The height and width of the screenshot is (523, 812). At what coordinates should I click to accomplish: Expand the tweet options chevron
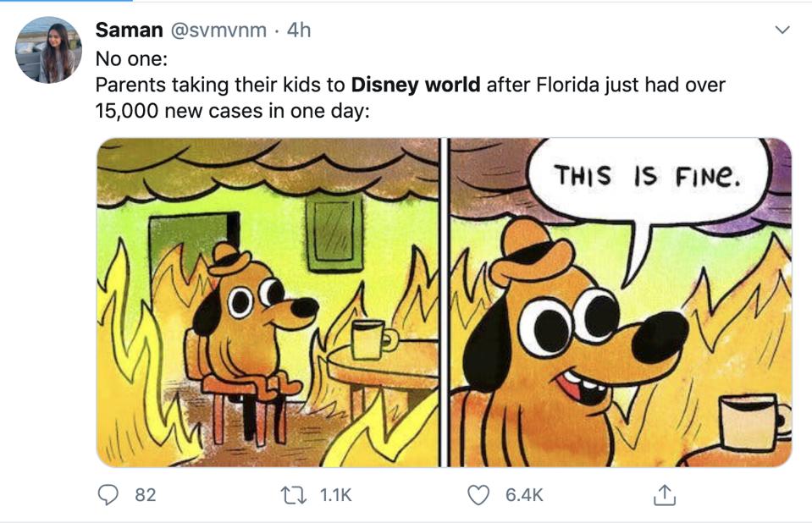782,30
